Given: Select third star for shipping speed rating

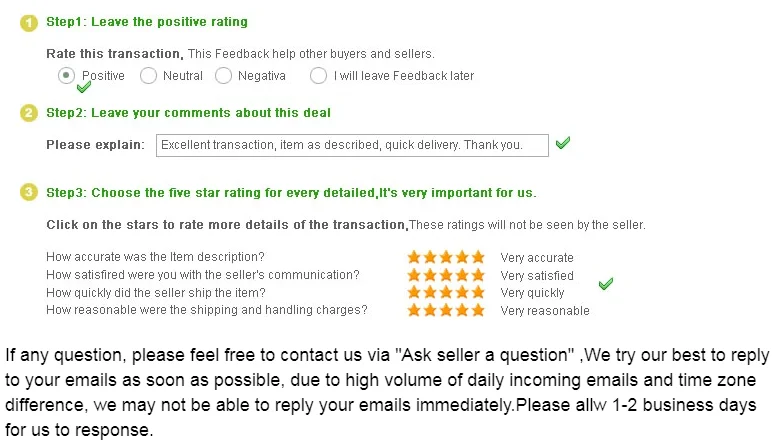Looking at the screenshot, I should (446, 292).
